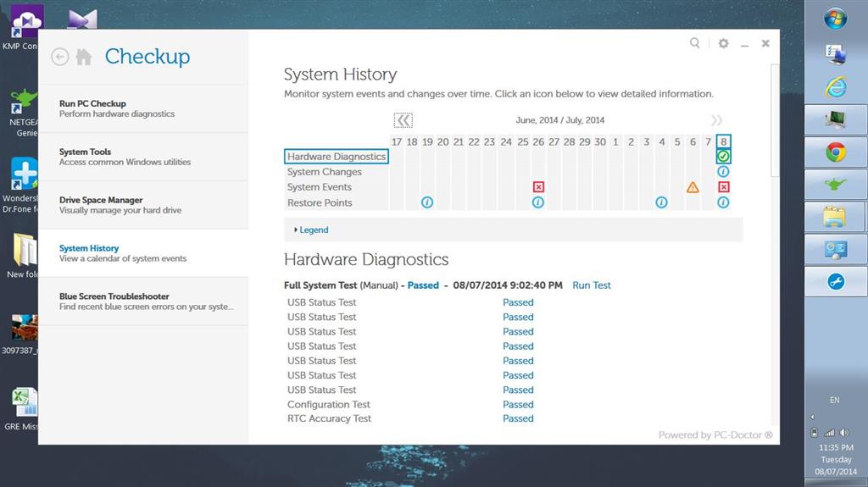868x487 pixels.
Task: Open the blue wrench app on taskbar
Action: point(835,281)
